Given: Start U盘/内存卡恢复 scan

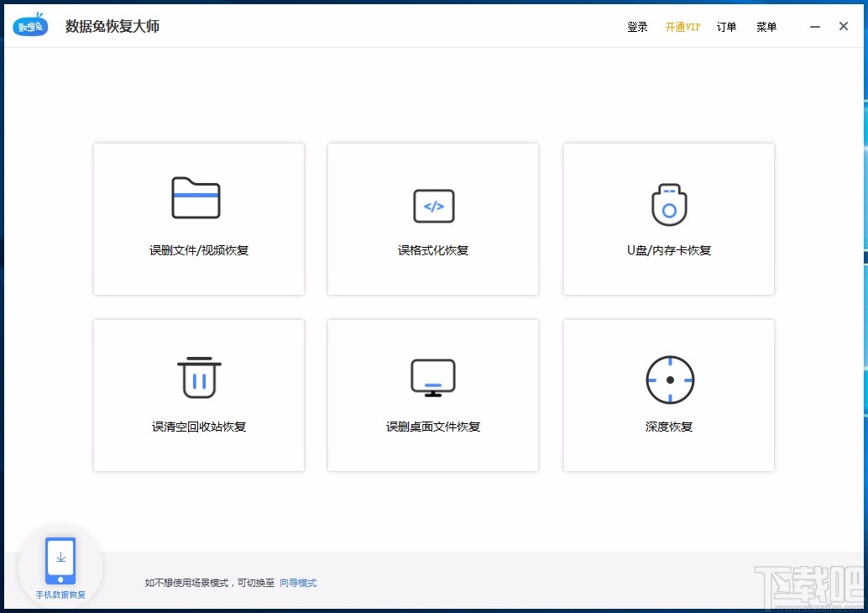Looking at the screenshot, I should (x=668, y=219).
